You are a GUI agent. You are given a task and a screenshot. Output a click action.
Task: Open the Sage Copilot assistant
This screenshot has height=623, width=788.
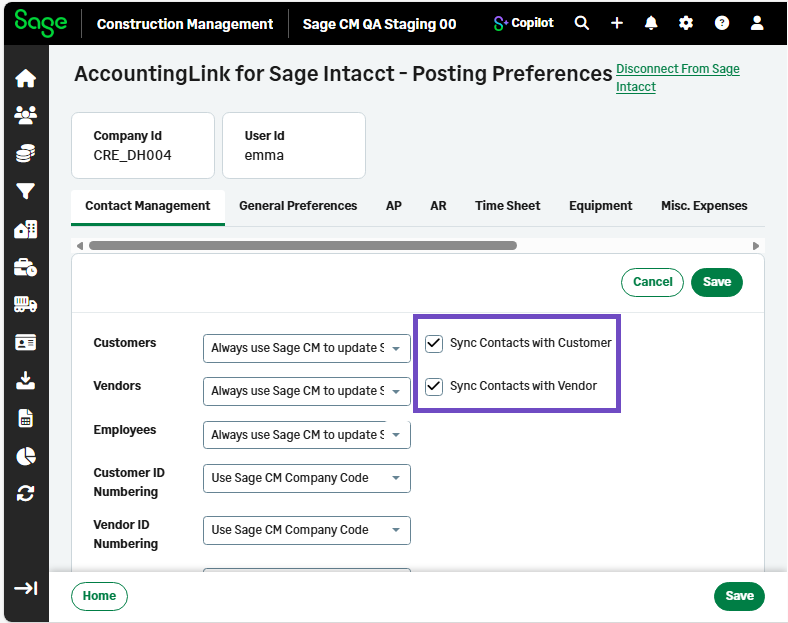tap(524, 23)
